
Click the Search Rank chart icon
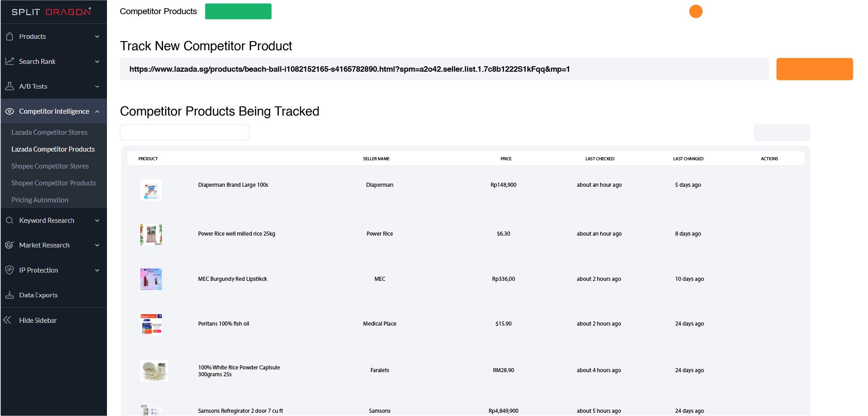pyautogui.click(x=9, y=61)
